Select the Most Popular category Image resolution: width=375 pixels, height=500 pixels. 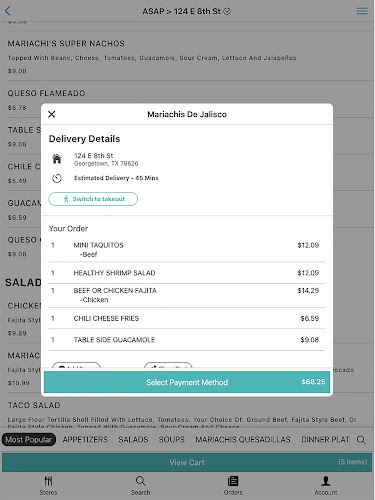29,440
